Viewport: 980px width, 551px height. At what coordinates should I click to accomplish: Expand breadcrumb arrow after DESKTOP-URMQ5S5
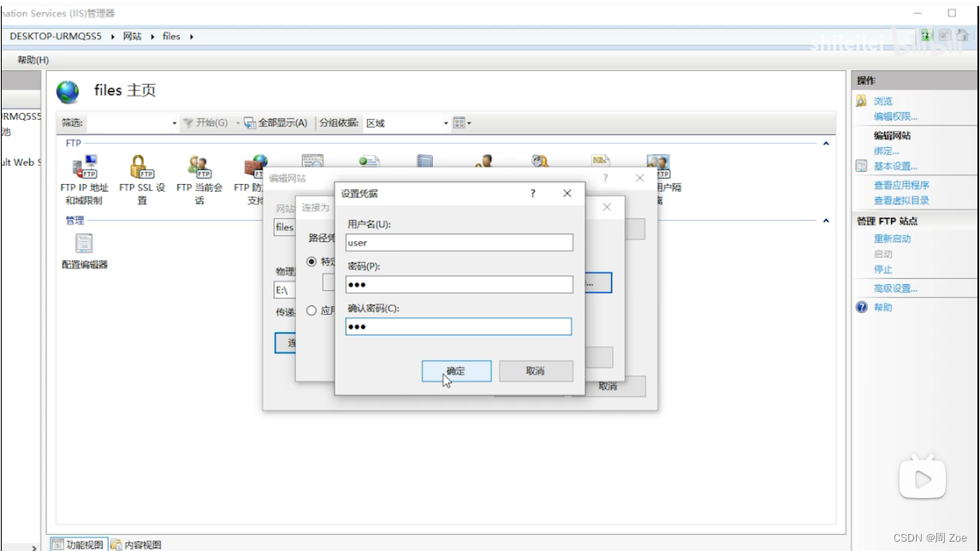point(112,37)
